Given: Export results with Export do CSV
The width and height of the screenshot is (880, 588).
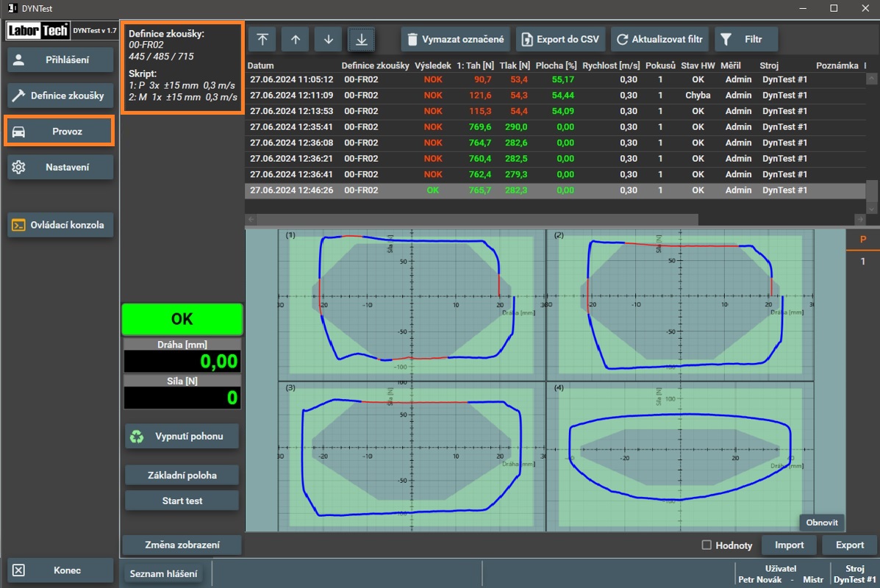Looking at the screenshot, I should pos(561,39).
